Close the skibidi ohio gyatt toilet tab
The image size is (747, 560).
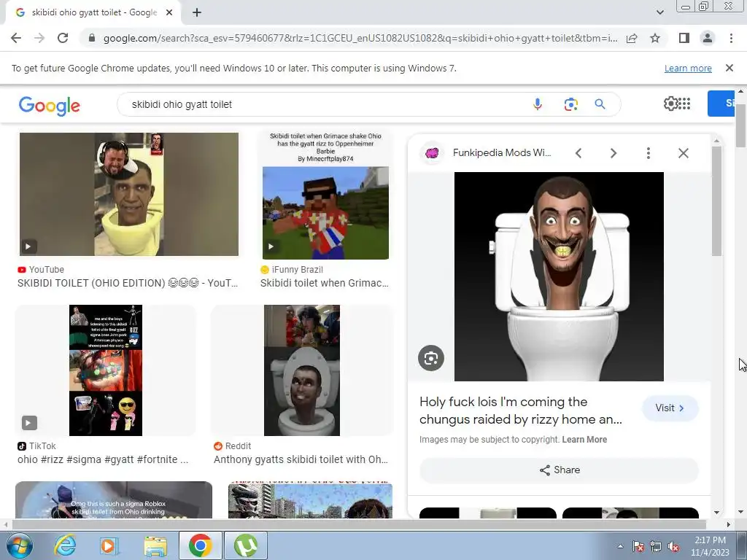coord(169,12)
